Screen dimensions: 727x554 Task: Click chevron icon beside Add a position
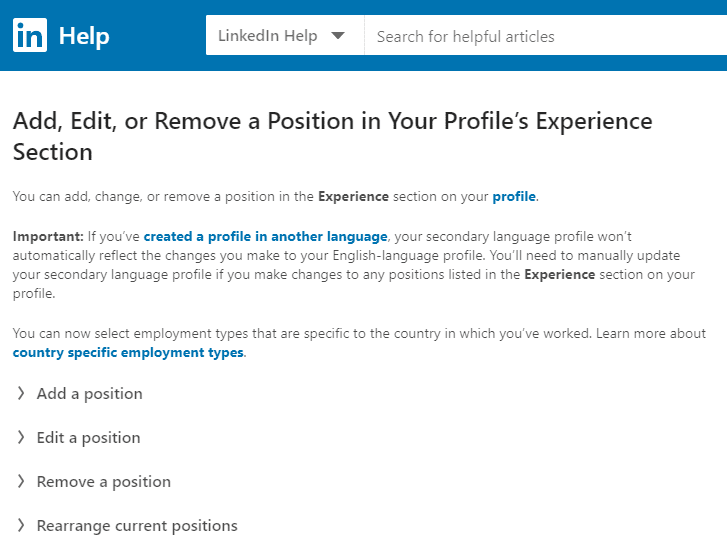point(21,393)
